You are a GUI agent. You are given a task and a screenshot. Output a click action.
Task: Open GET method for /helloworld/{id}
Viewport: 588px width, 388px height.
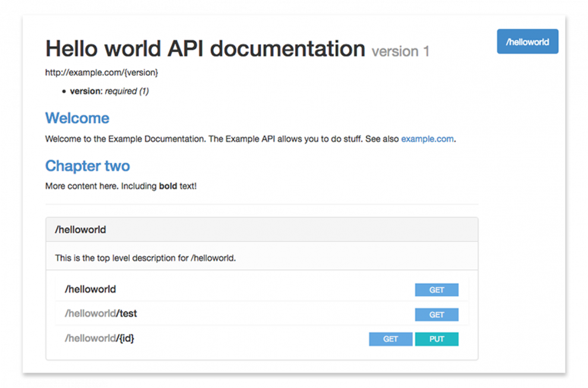[390, 339]
